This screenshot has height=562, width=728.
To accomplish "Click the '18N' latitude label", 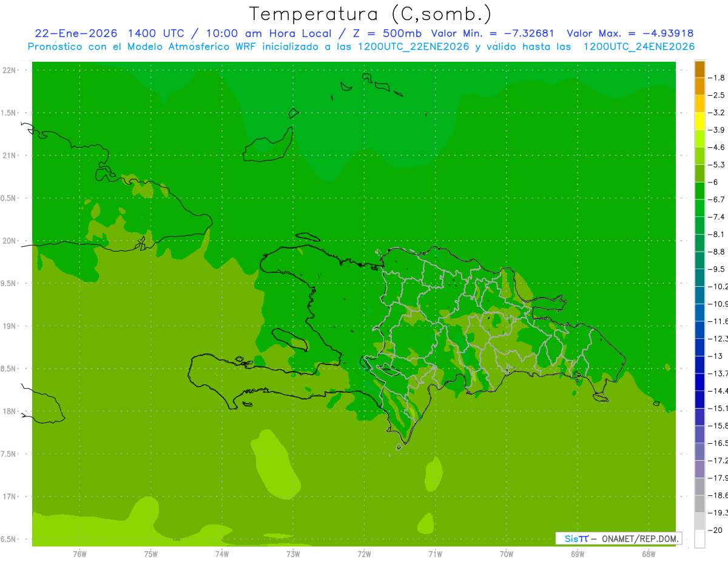I will point(10,411).
